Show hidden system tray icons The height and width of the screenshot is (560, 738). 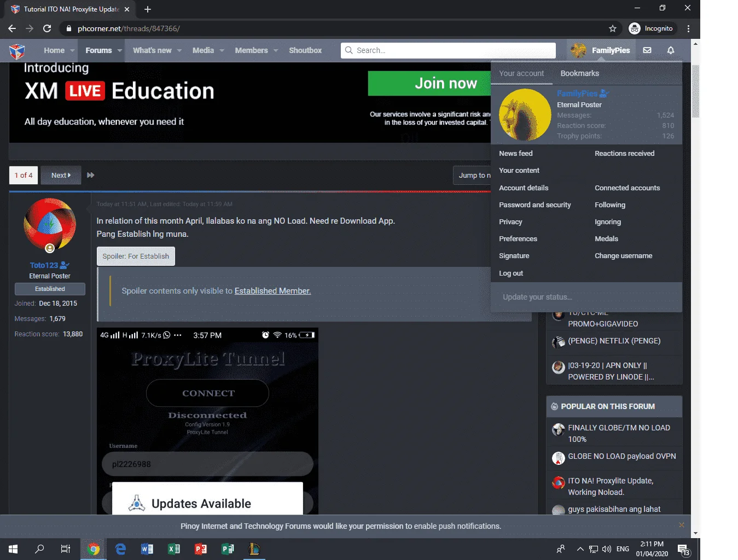pyautogui.click(x=580, y=549)
